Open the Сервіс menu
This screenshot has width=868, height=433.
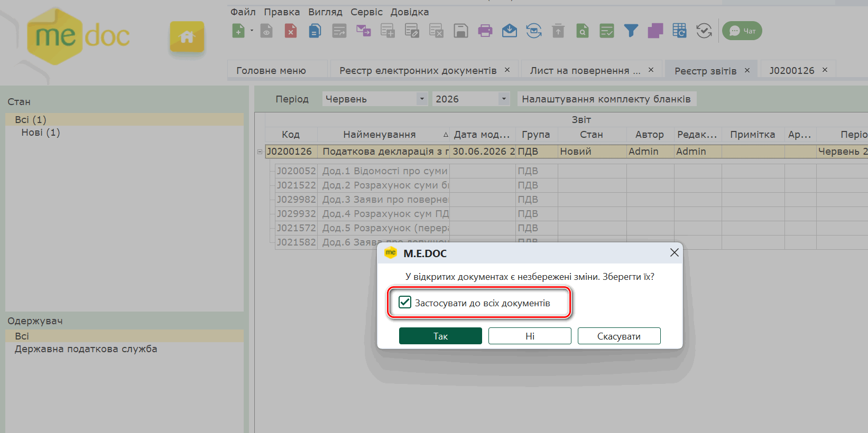point(366,12)
